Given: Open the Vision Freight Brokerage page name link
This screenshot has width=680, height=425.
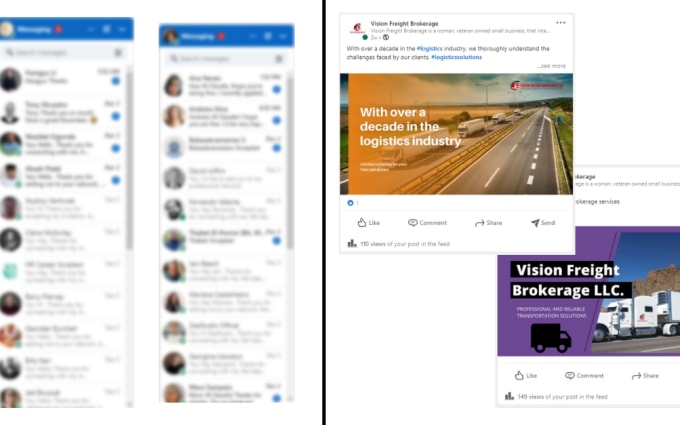Looking at the screenshot, I should pyautogui.click(x=404, y=23).
